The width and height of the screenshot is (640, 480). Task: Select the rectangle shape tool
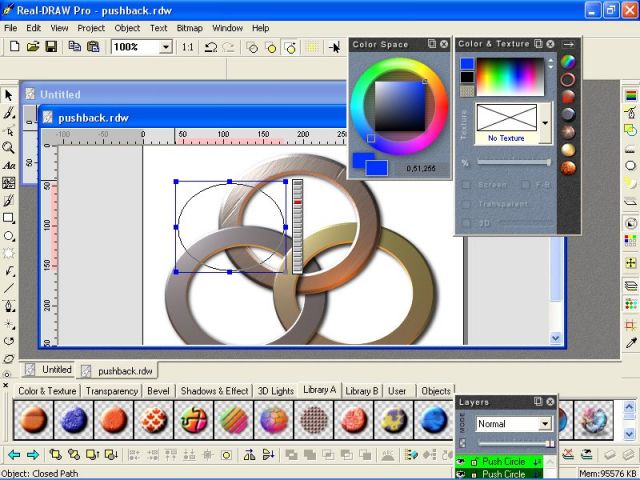pyautogui.click(x=9, y=218)
